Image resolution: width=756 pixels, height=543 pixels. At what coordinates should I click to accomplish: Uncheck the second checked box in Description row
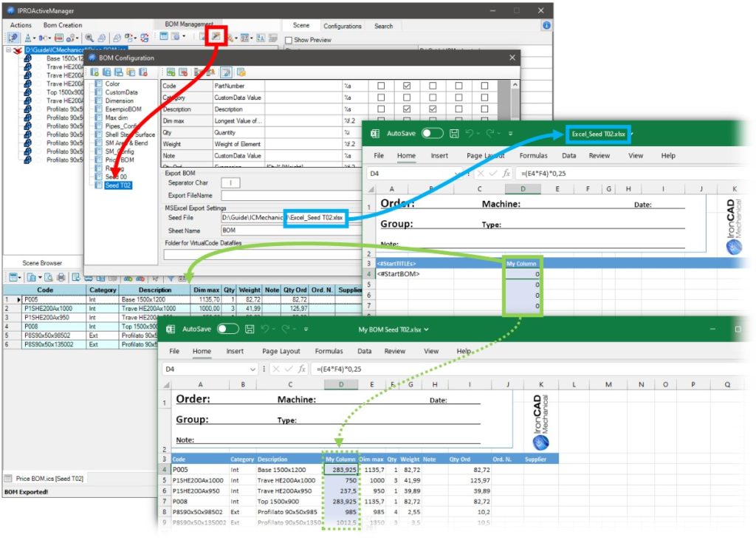[x=433, y=109]
